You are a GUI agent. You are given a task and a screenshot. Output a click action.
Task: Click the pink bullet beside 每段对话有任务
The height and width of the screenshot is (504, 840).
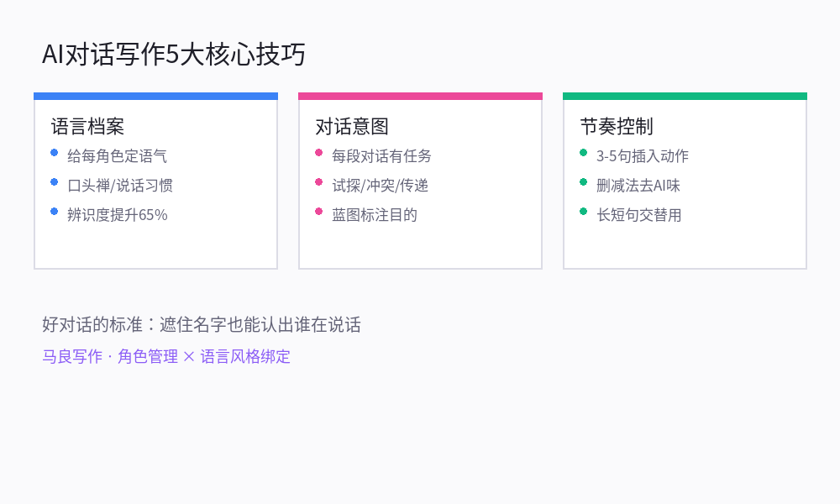coord(318,153)
